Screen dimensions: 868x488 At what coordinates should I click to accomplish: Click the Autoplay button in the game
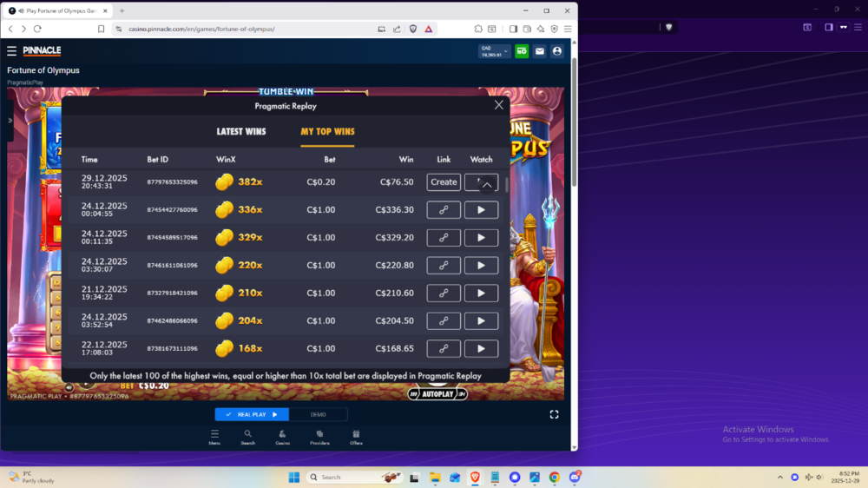pos(437,393)
